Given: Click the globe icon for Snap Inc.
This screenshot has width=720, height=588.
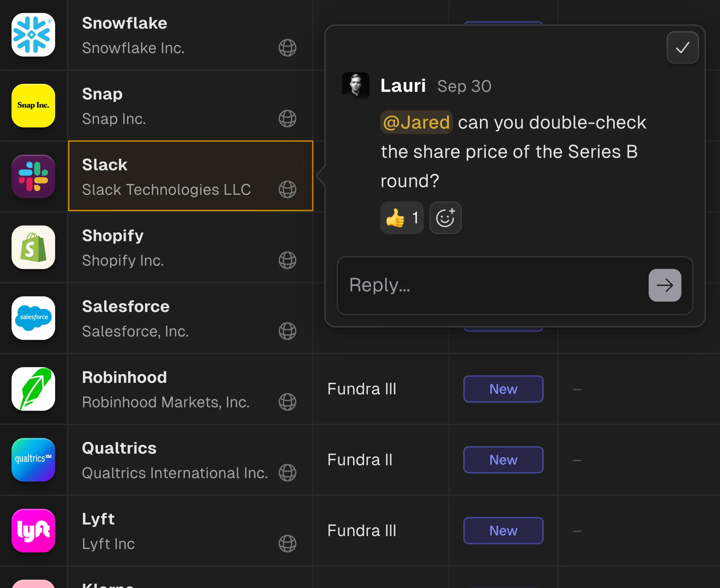Looking at the screenshot, I should point(287,119).
